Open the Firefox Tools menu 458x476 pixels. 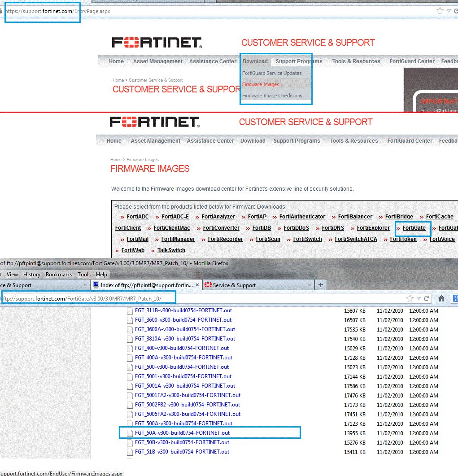pyautogui.click(x=84, y=275)
